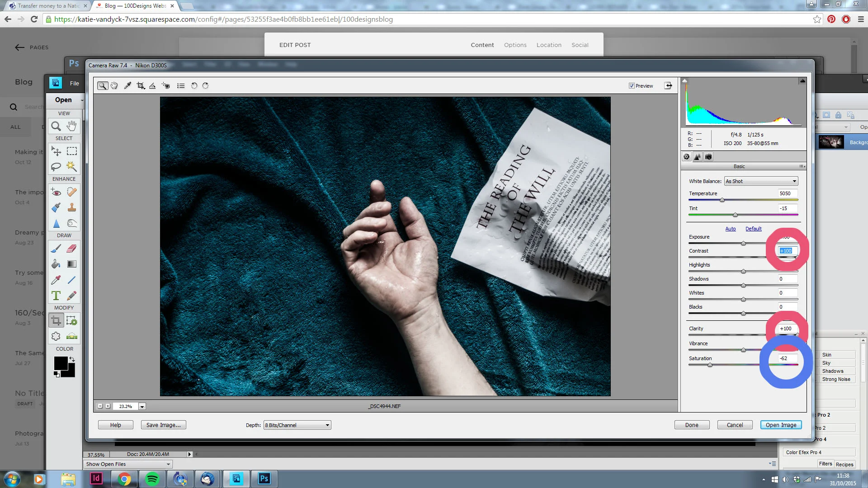Screen dimensions: 868x488
Task: Click the Auto link
Action: point(730,229)
